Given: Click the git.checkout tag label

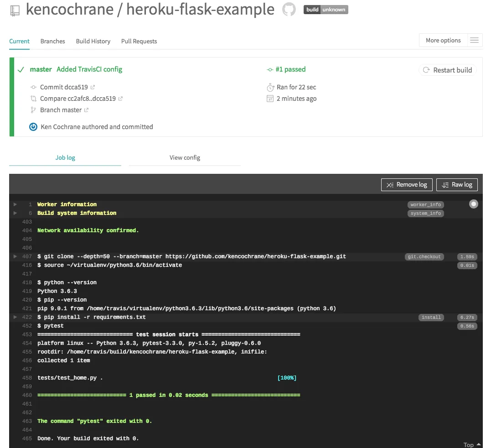Looking at the screenshot, I should (x=424, y=256).
